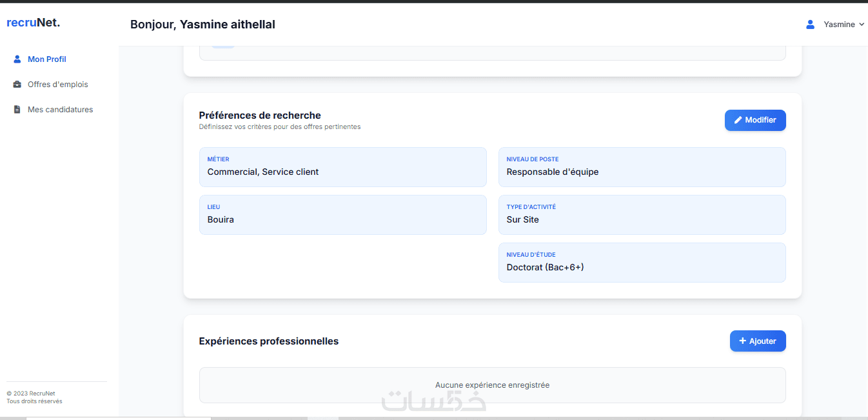Click the Niveau d'étude Doctorat field
Screen dimensions: 868x420
(642, 263)
